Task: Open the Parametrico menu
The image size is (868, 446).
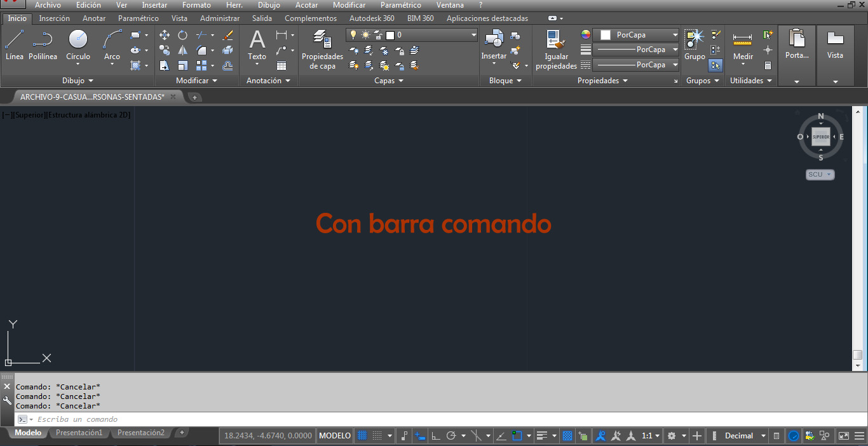Action: tap(400, 5)
